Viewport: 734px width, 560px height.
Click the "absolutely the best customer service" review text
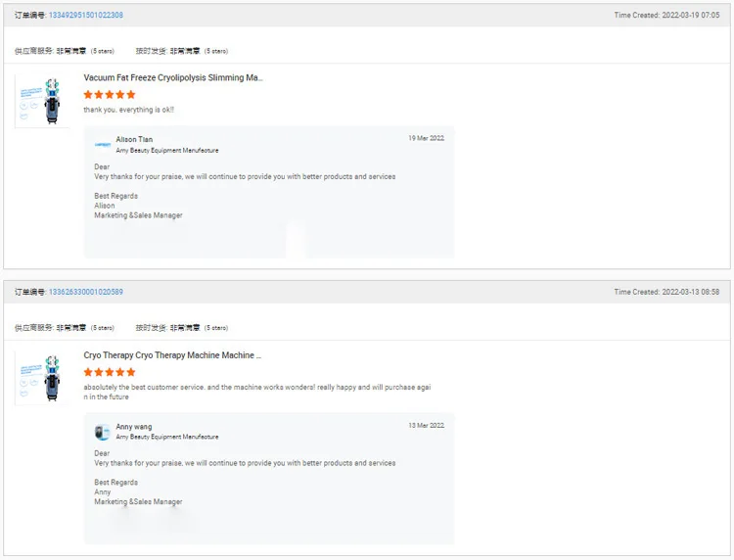point(257,387)
